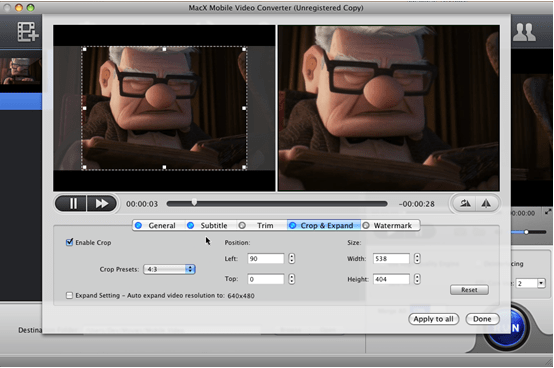Image resolution: width=554 pixels, height=368 pixels.
Task: Click the cropped output preview image
Action: (389, 108)
